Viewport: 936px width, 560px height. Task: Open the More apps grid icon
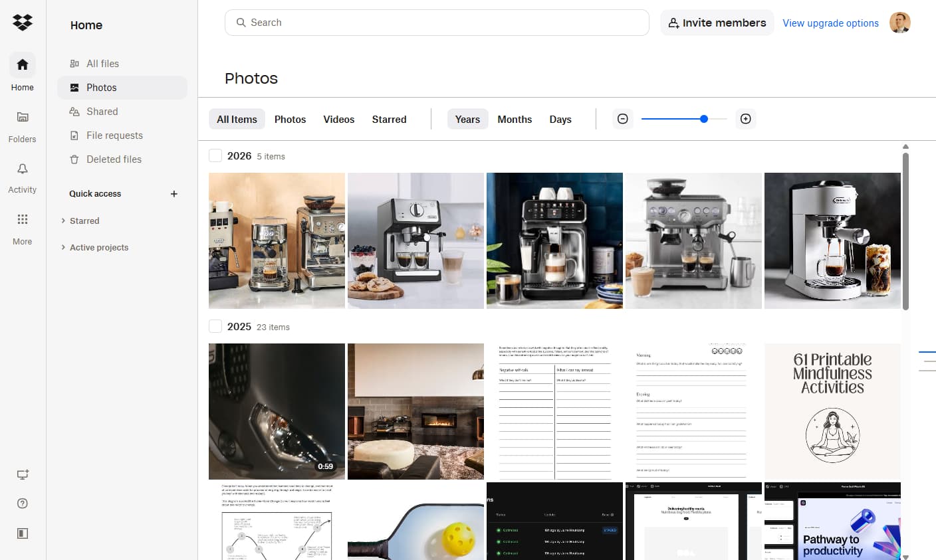23,219
